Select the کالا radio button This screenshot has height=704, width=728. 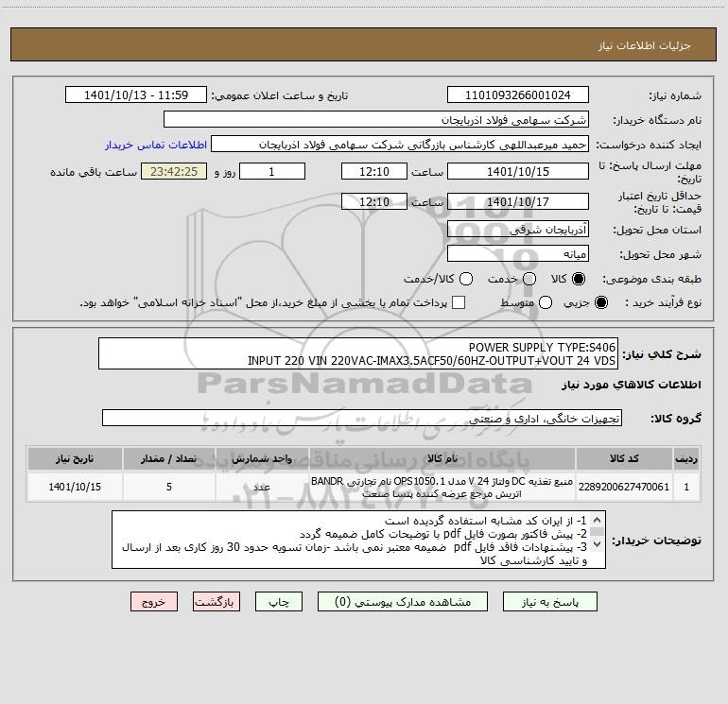click(x=579, y=279)
